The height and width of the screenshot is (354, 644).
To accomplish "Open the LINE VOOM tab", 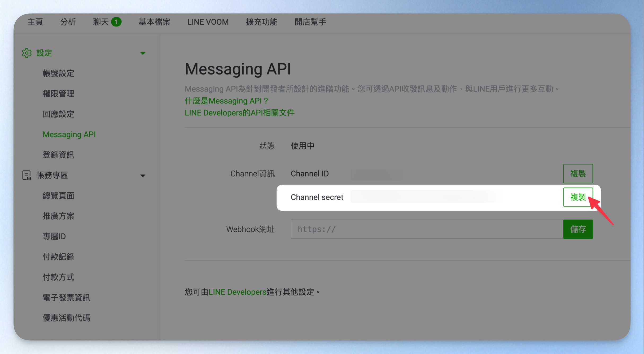I will point(208,22).
